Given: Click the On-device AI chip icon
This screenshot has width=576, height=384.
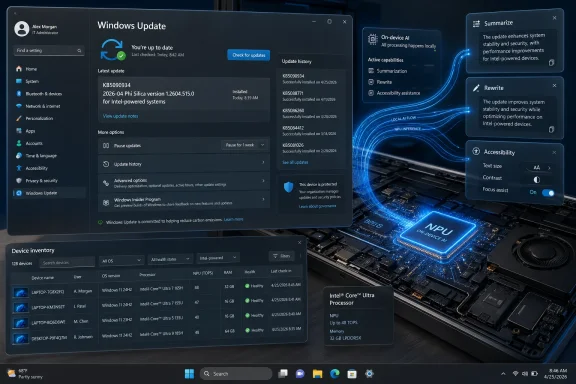Looking at the screenshot, I should pyautogui.click(x=372, y=39).
